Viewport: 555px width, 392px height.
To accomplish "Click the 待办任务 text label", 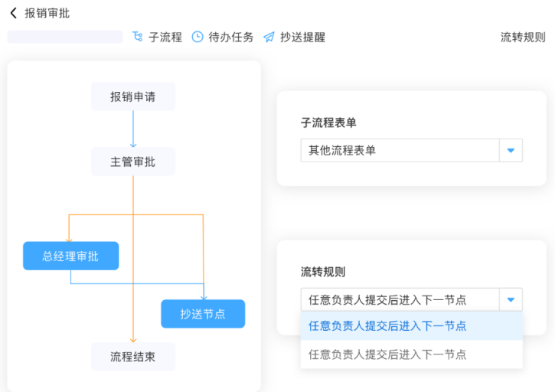I will pyautogui.click(x=231, y=37).
